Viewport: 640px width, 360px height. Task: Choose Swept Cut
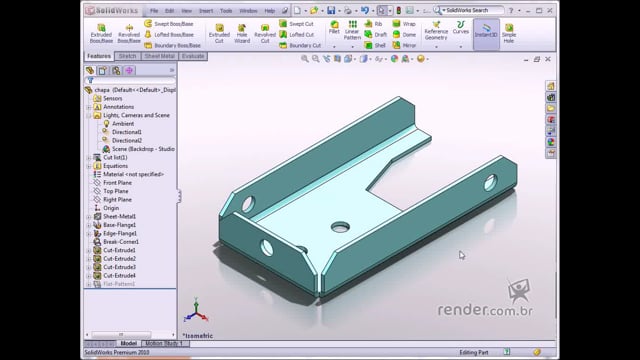(x=297, y=24)
